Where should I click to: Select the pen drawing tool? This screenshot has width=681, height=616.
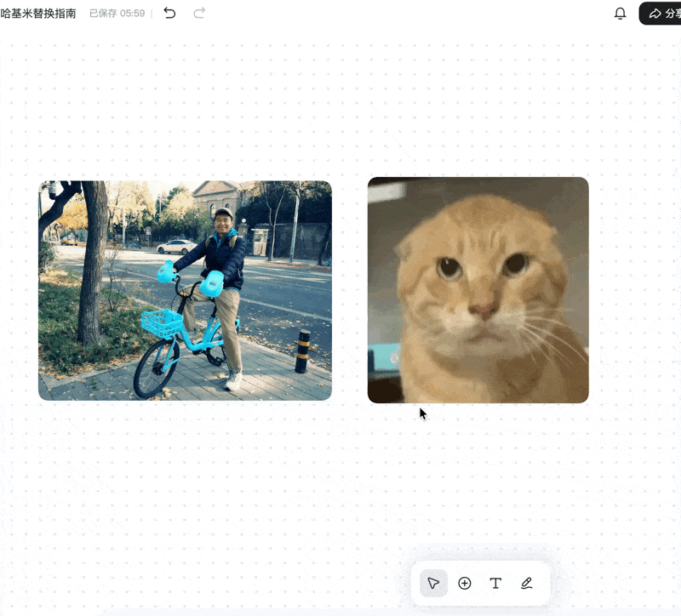coord(526,583)
